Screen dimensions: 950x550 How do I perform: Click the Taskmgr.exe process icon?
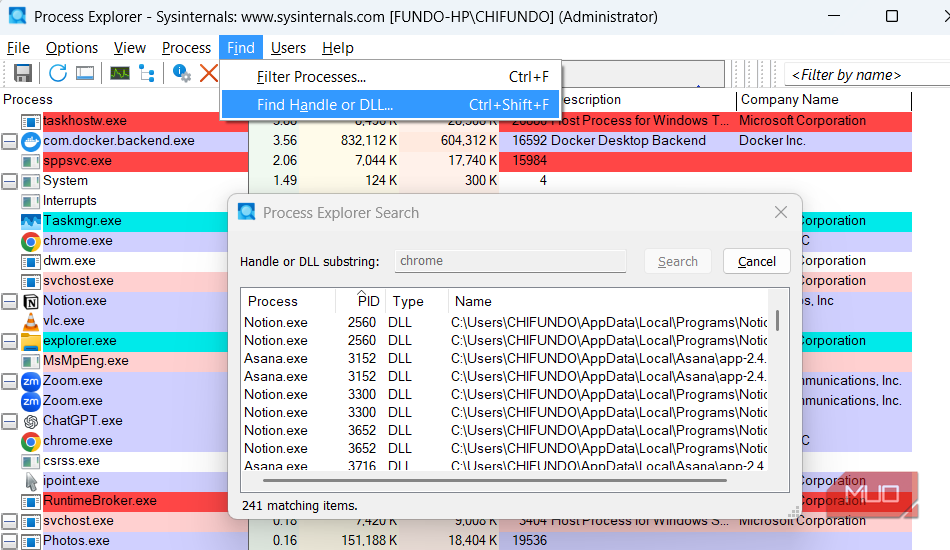(x=30, y=221)
